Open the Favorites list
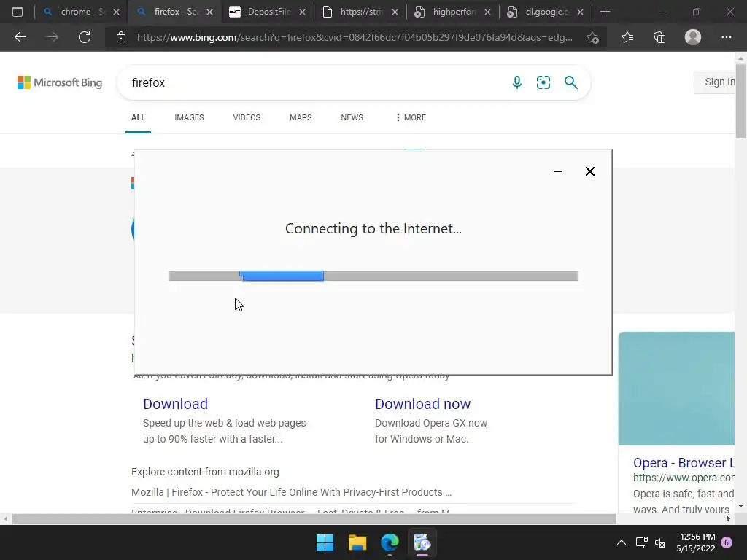Viewport: 747px width, 560px height. [x=627, y=37]
